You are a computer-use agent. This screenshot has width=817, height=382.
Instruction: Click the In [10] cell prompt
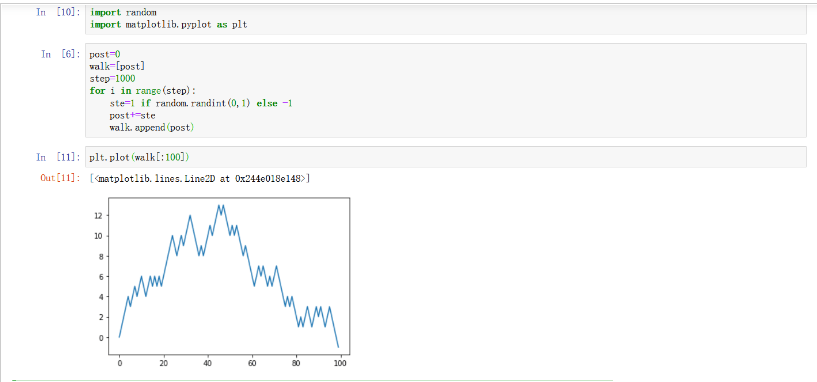pyautogui.click(x=58, y=12)
